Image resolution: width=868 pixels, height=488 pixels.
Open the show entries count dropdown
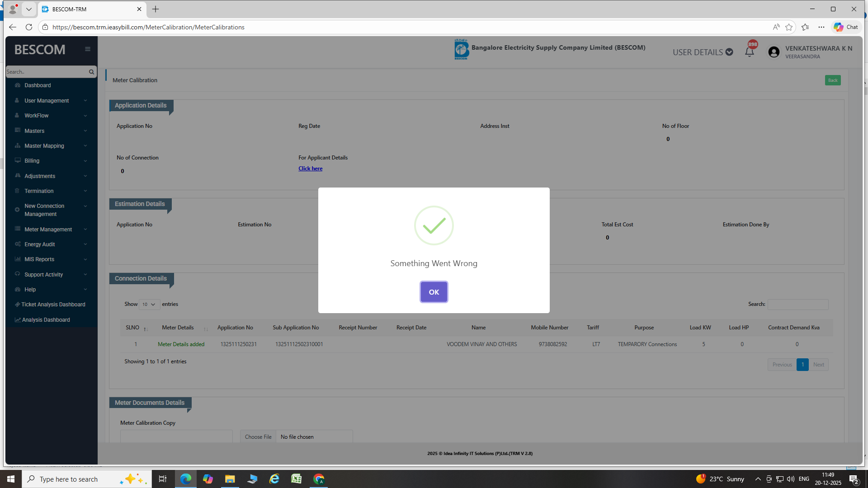[x=149, y=305]
